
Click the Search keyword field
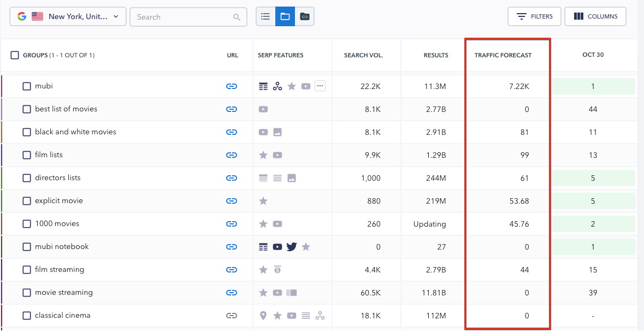coord(188,17)
